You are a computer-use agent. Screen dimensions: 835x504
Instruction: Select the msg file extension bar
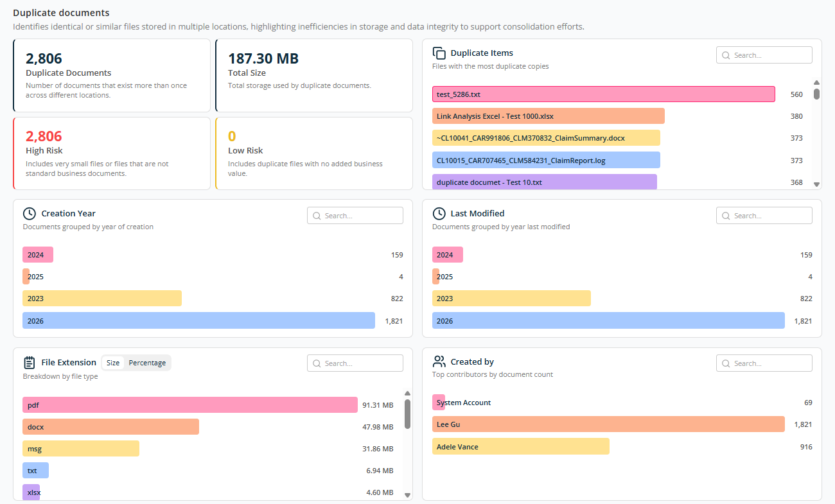81,449
